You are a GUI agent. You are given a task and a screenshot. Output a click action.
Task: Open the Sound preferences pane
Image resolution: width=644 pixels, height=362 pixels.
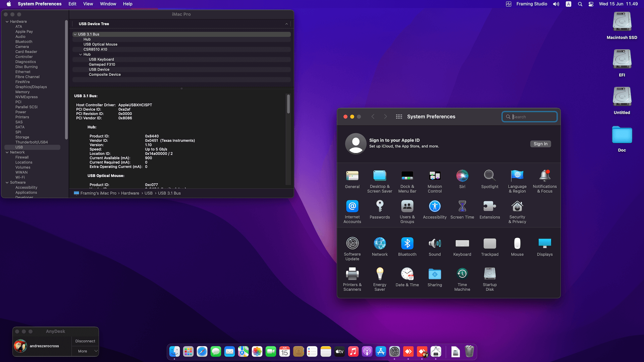(x=435, y=243)
